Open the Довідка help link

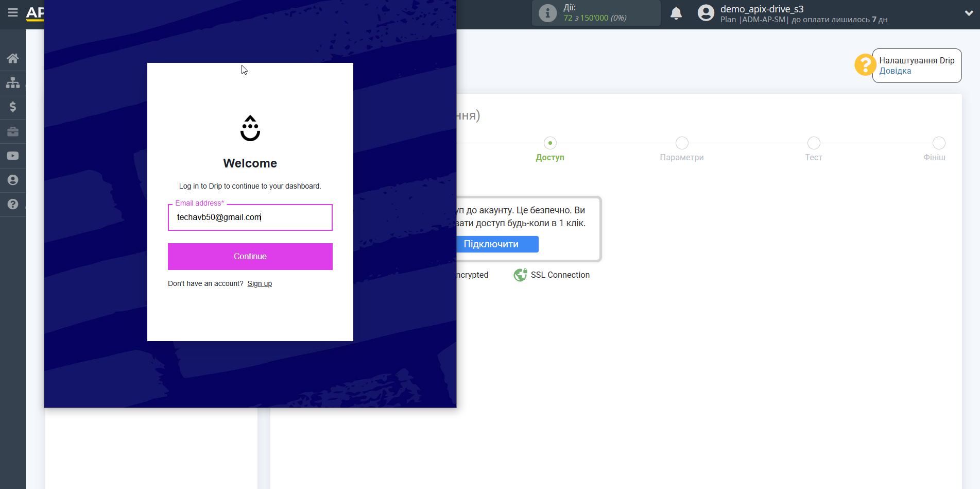(x=895, y=71)
